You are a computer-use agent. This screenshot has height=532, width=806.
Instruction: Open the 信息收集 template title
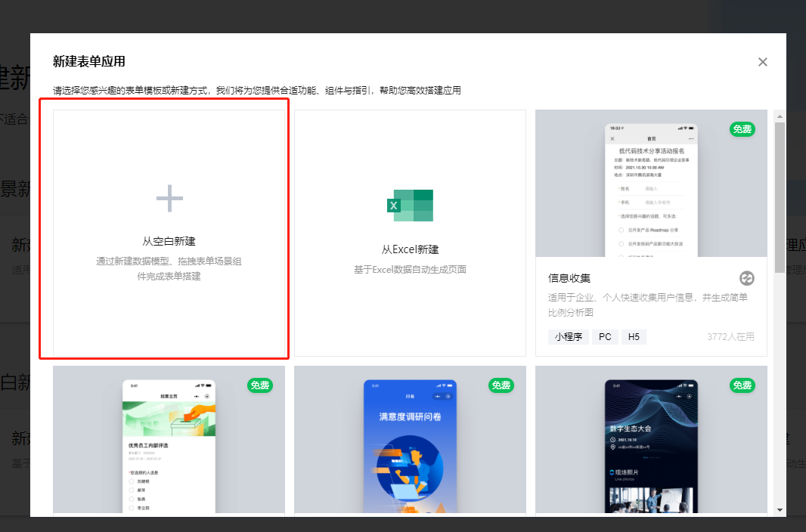coord(569,278)
